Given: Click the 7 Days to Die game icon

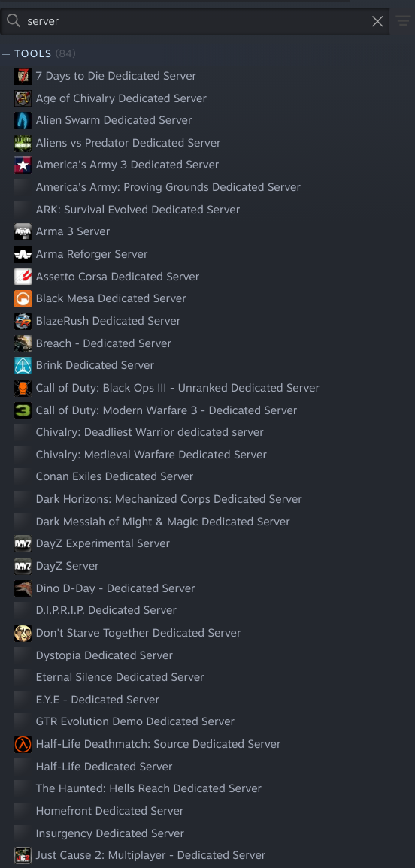Looking at the screenshot, I should point(23,76).
